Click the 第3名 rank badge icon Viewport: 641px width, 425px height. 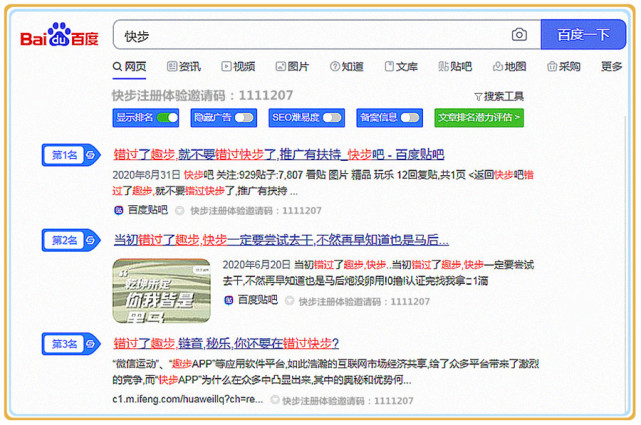pyautogui.click(x=71, y=344)
